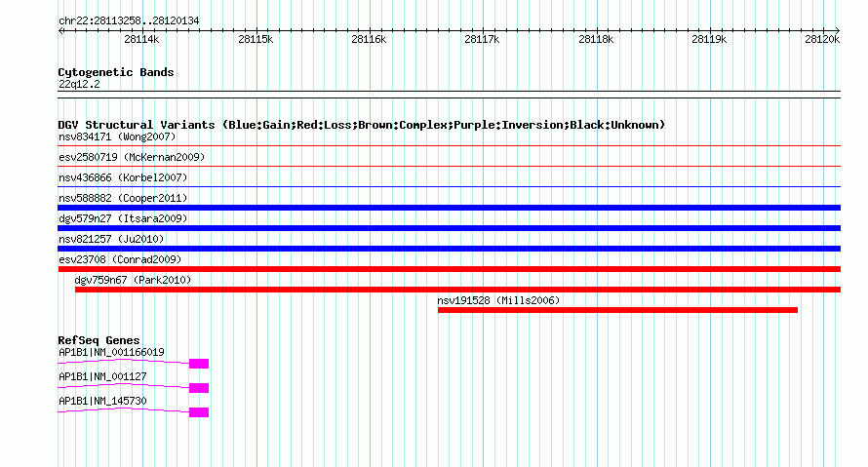Select the 28119k ruler tick label
The width and height of the screenshot is (868, 467).
[709, 39]
